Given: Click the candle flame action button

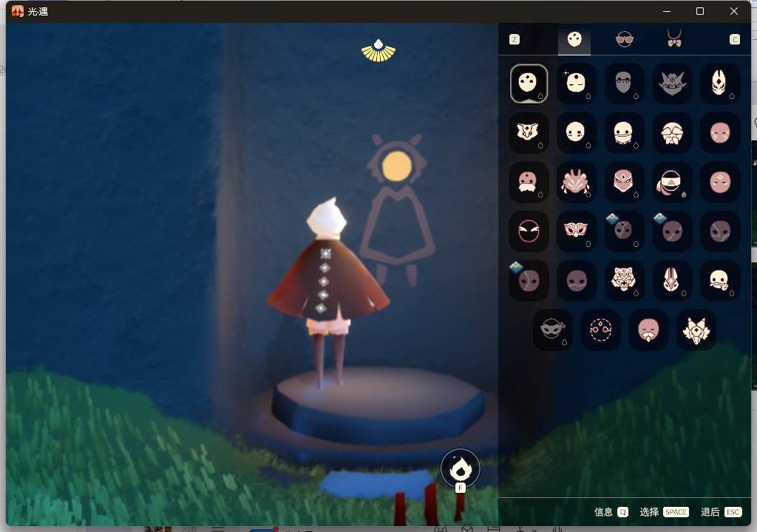Looking at the screenshot, I should (460, 468).
